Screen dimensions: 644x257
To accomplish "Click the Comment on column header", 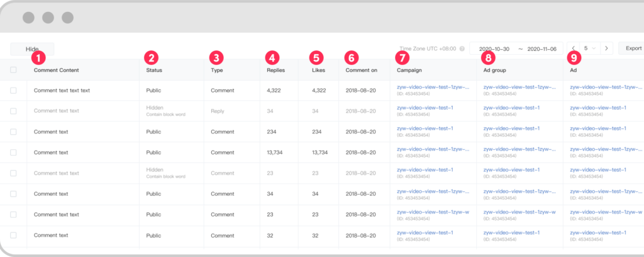I will (362, 70).
